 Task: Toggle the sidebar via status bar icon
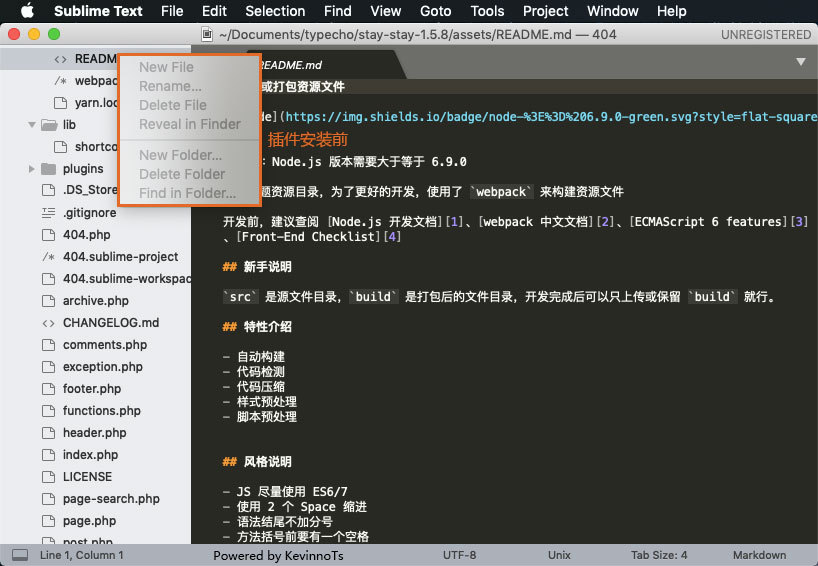pos(20,555)
